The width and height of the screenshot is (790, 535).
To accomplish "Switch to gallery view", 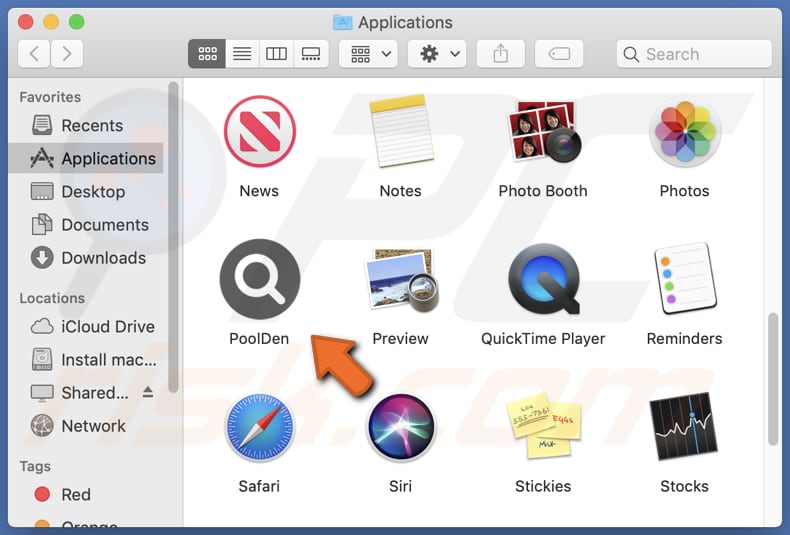I will coord(311,53).
